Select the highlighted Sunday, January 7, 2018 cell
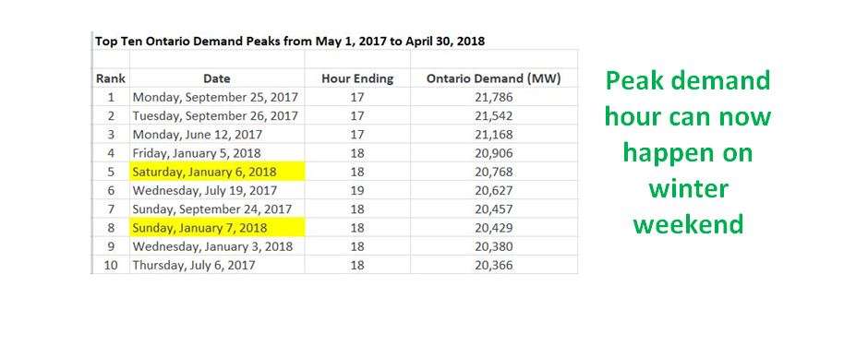 pos(217,227)
